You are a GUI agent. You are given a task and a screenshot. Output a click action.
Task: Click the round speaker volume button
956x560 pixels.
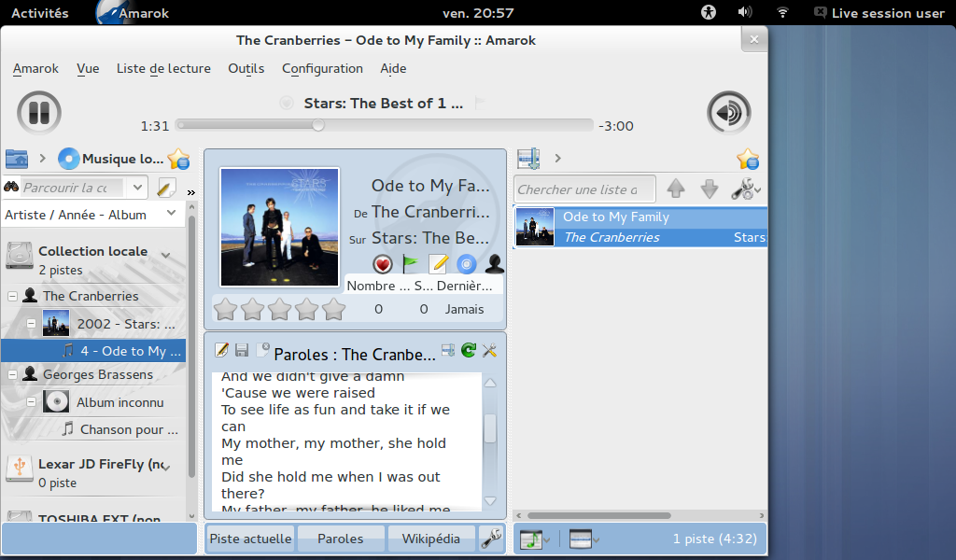[x=728, y=113]
